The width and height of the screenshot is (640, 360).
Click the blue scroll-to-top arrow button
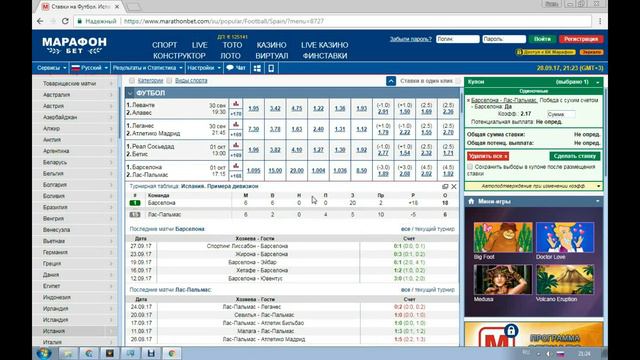[391, 81]
